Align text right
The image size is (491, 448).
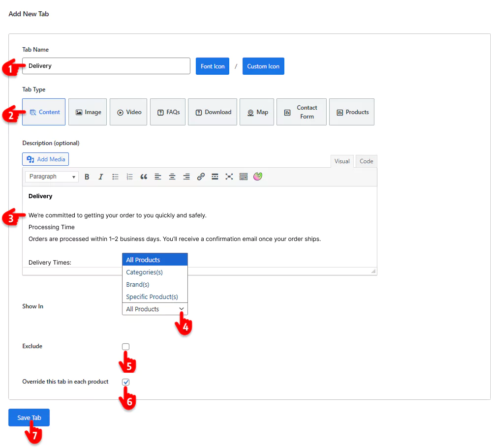186,177
